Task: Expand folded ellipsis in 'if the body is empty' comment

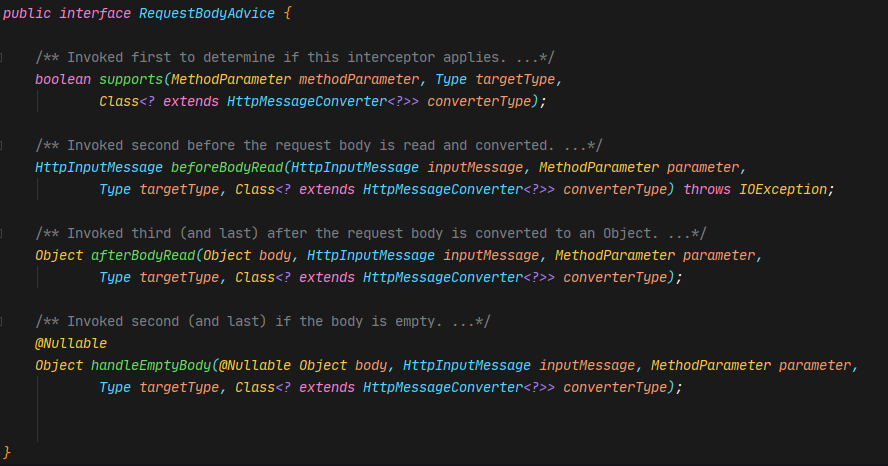Action: tap(463, 322)
